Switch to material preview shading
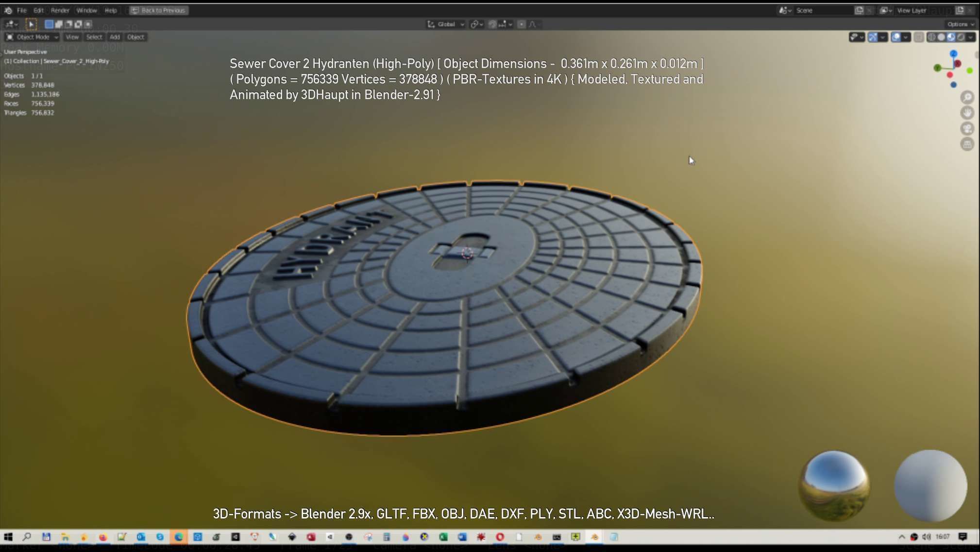The image size is (980, 552). pos(951,37)
